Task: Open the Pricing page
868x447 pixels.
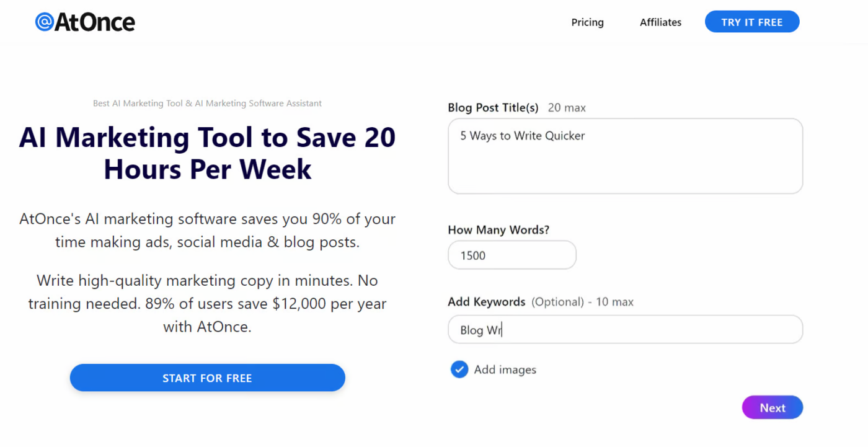Action: 587,22
